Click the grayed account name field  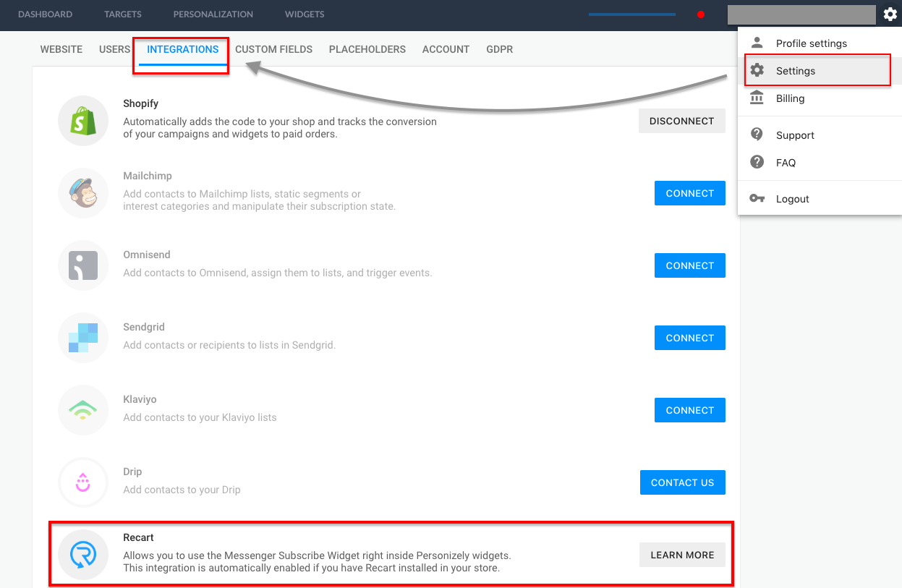point(801,14)
